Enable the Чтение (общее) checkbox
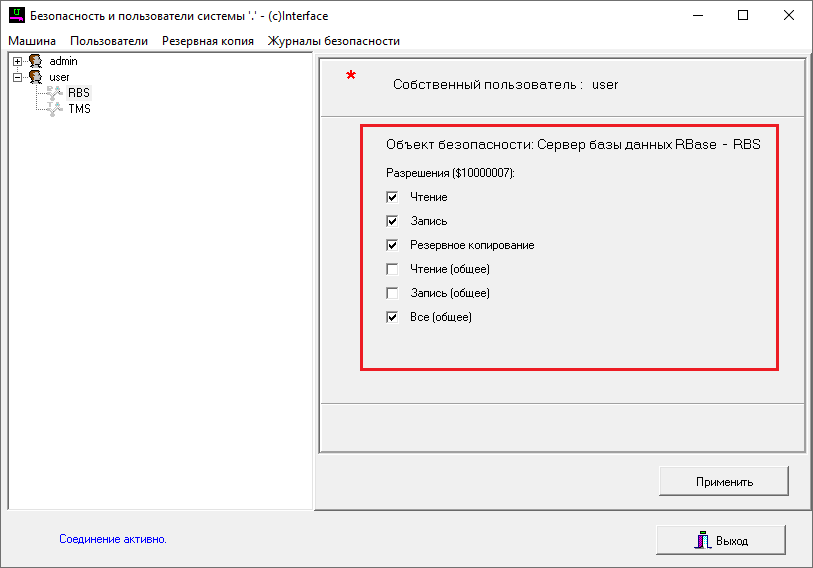Image resolution: width=813 pixels, height=568 pixels. (392, 269)
